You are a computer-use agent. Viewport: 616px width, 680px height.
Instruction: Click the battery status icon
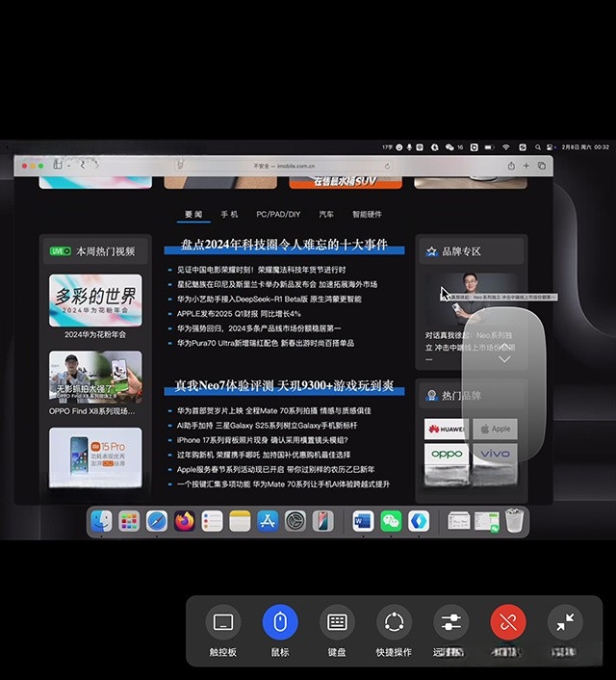(x=489, y=147)
